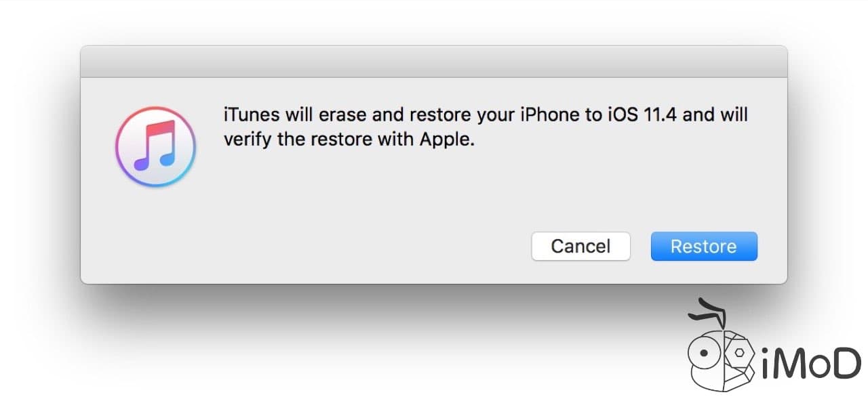The width and height of the screenshot is (868, 399).
Task: Select the word Apple in the message
Action: point(447,139)
